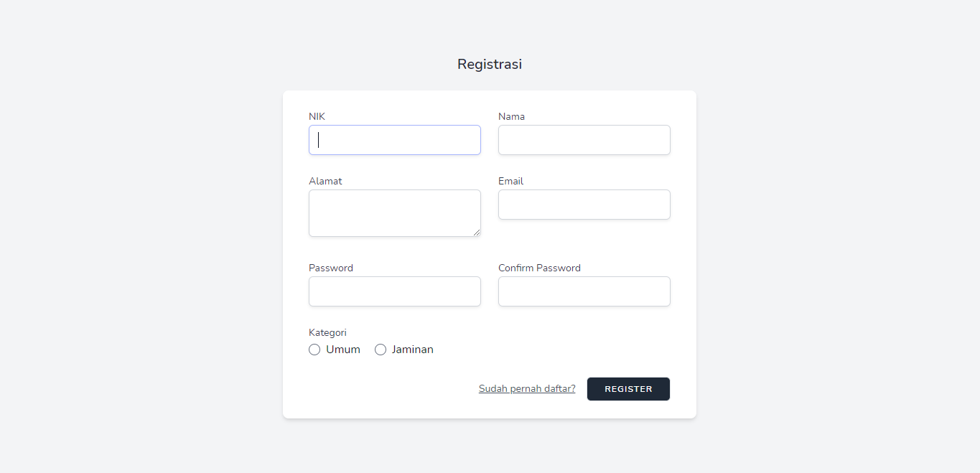Click inside the Alamat textarea
The height and width of the screenshot is (473, 980).
[x=394, y=212]
